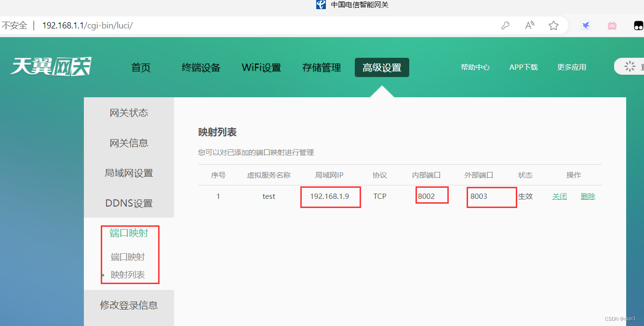Image resolution: width=644 pixels, height=326 pixels.
Task: Open 局域网设置 in sidebar
Action: click(x=129, y=173)
